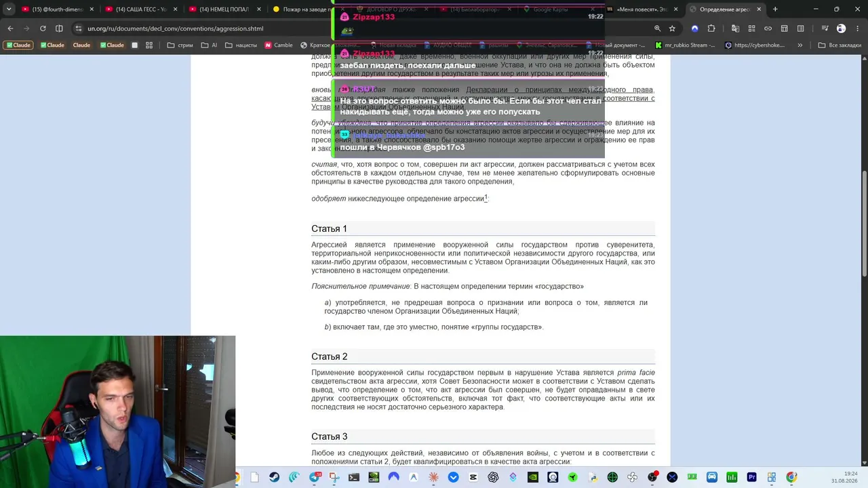Switch to the @fourth-dimens YouTube tab
This screenshot has height=488, width=868.
(x=57, y=9)
